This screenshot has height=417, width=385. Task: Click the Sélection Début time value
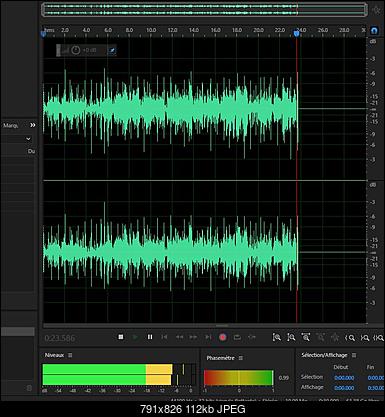pyautogui.click(x=344, y=378)
